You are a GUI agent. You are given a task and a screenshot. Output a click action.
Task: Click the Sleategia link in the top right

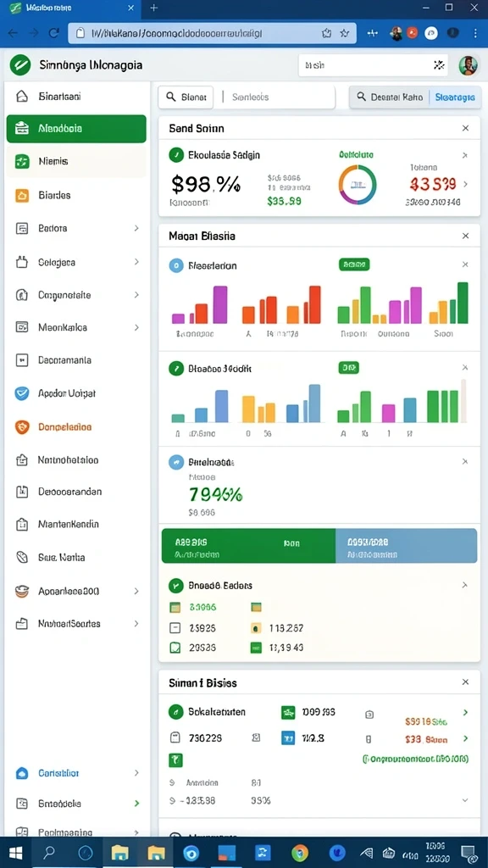(455, 97)
